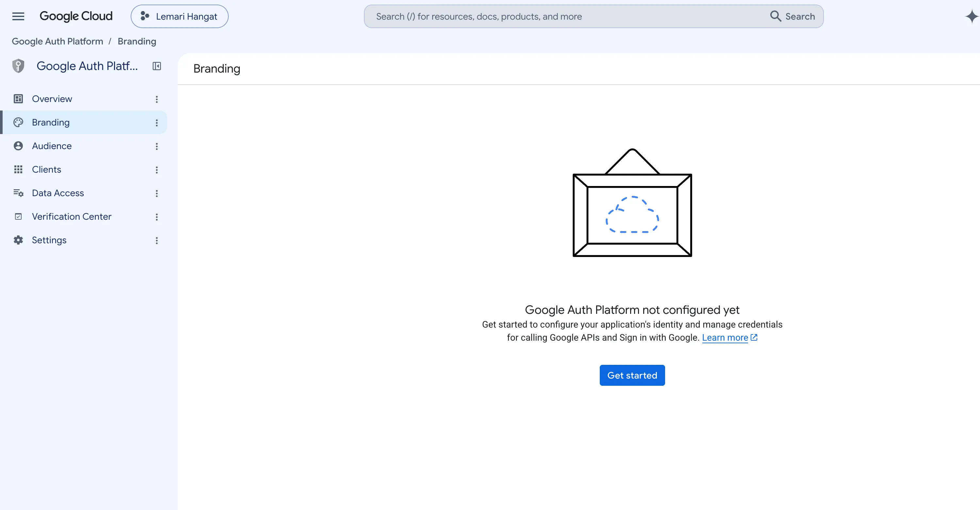Screen dimensions: 980x510
Task: Click the Audience person icon
Action: (x=18, y=146)
